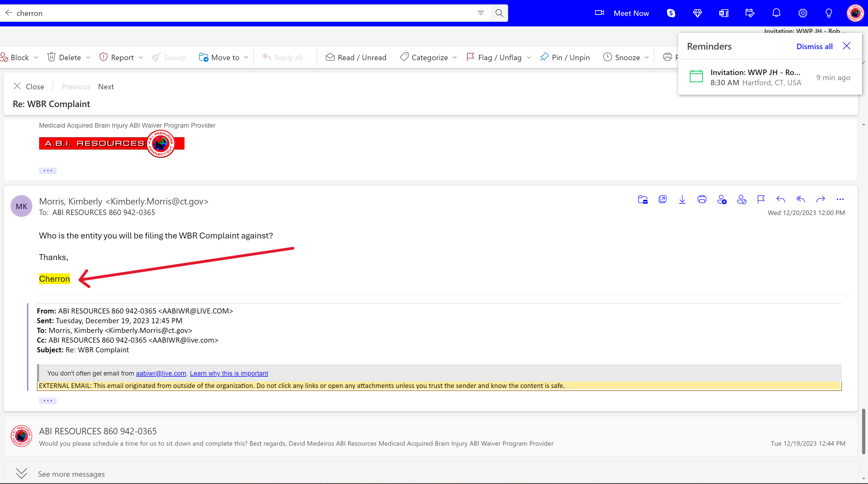Report the message
Image resolution: width=868 pixels, height=484 pixels.
(x=117, y=57)
